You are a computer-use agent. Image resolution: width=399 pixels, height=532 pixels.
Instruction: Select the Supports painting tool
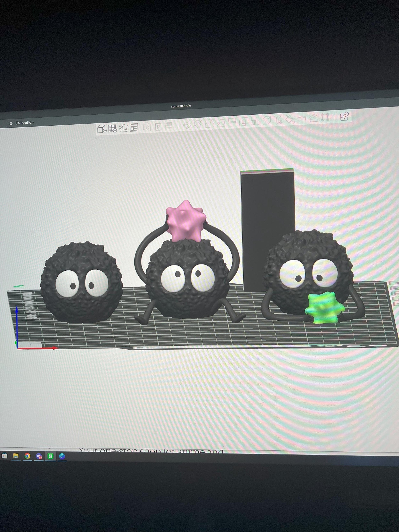click(255, 121)
